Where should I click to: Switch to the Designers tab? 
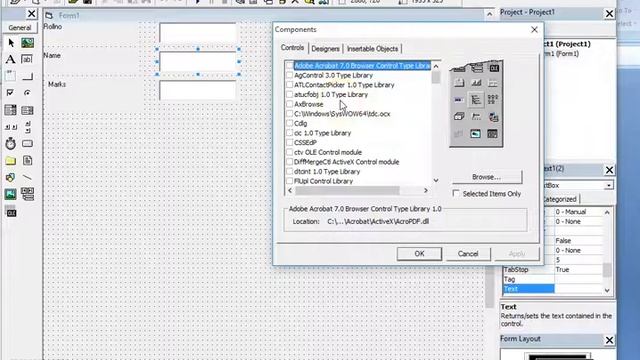pyautogui.click(x=325, y=49)
